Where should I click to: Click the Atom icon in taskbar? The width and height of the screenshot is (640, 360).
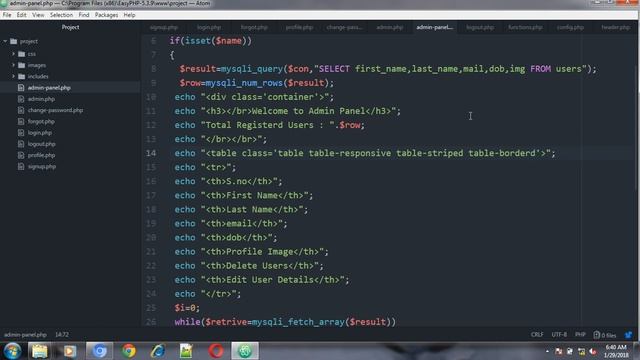245,351
